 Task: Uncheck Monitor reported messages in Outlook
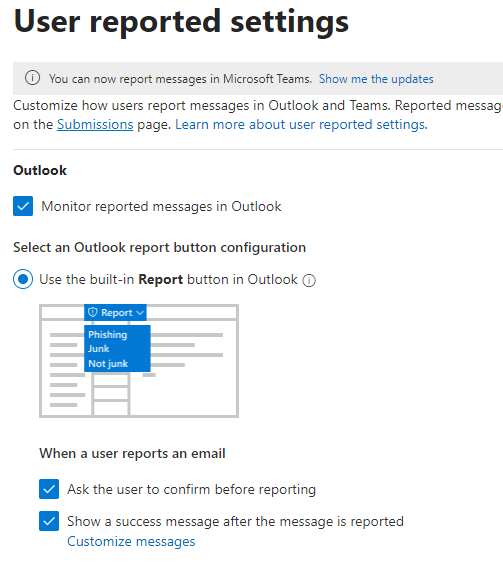23,206
